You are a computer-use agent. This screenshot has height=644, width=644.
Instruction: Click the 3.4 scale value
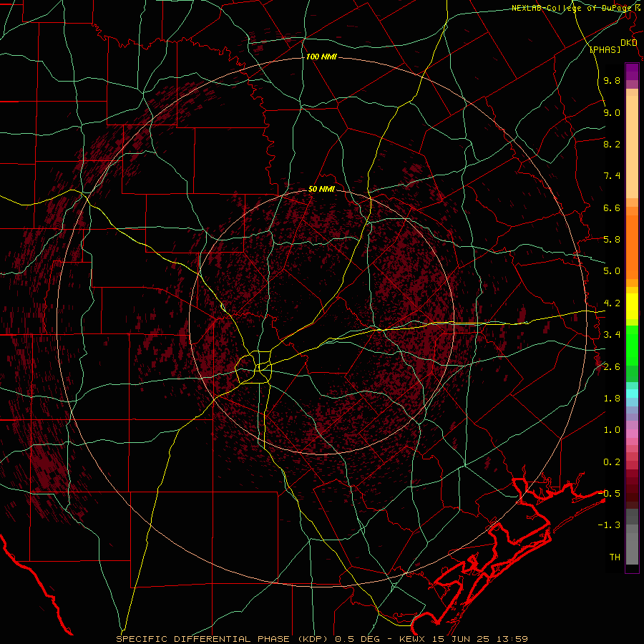612,335
